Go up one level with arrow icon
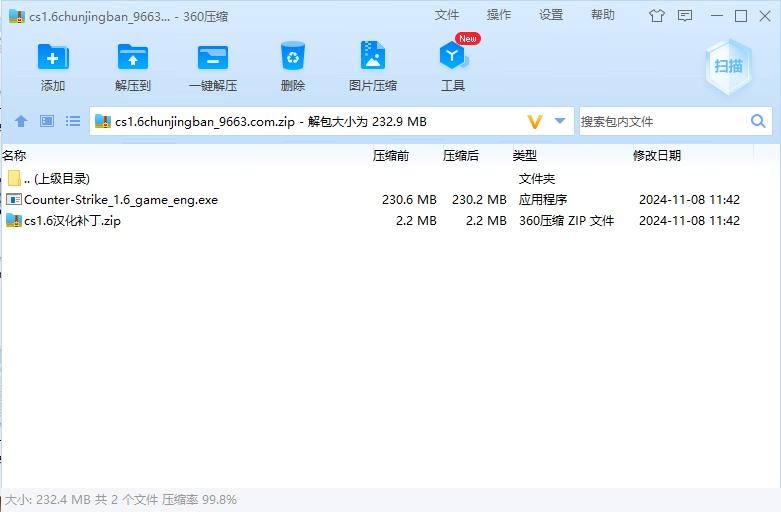The image size is (781, 512). (x=21, y=121)
